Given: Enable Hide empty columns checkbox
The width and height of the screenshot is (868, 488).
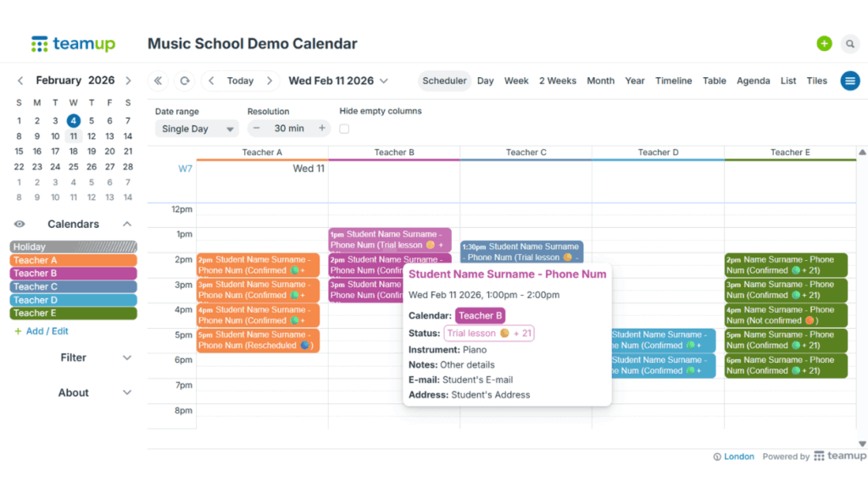Looking at the screenshot, I should 344,129.
